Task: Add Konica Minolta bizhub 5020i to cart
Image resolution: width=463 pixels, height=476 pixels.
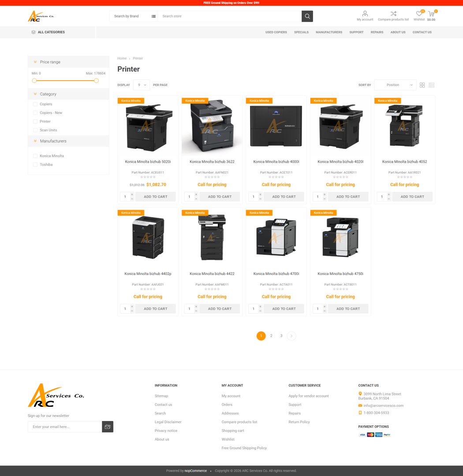Action: pos(155,197)
